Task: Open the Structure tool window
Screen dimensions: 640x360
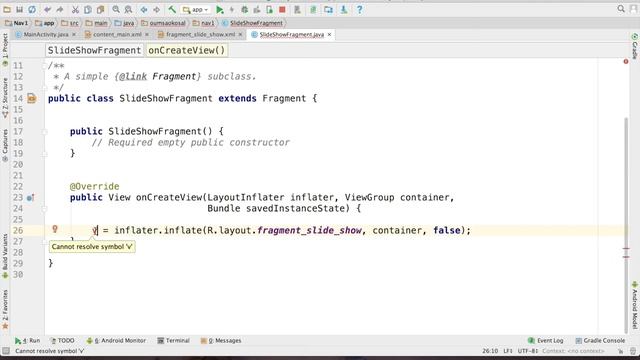Action: pyautogui.click(x=5, y=98)
